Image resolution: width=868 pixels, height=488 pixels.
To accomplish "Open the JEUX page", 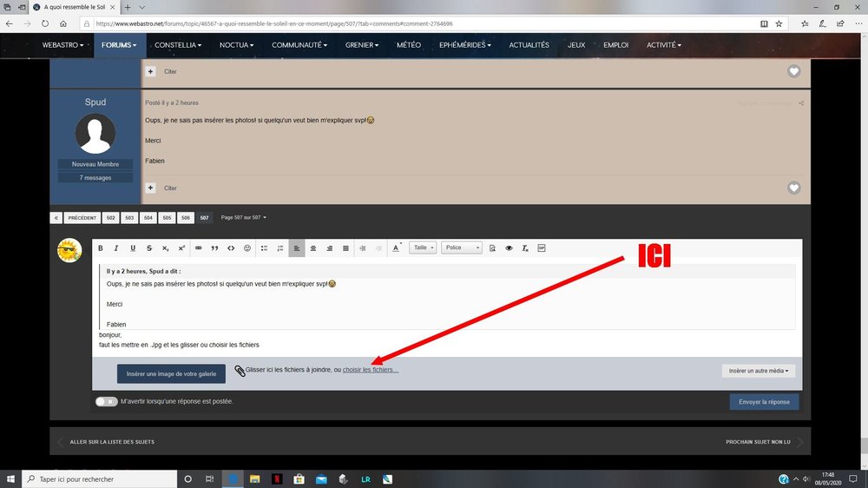I will pyautogui.click(x=575, y=45).
